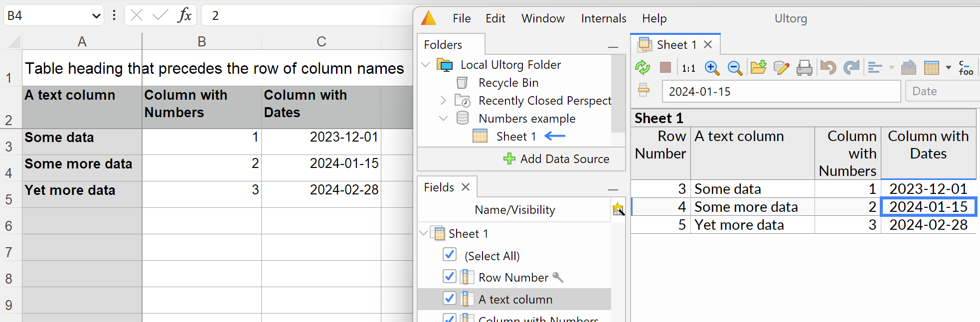This screenshot has height=322, width=980.
Task: Click the alignment bars icon in toolbar
Action: click(875, 68)
